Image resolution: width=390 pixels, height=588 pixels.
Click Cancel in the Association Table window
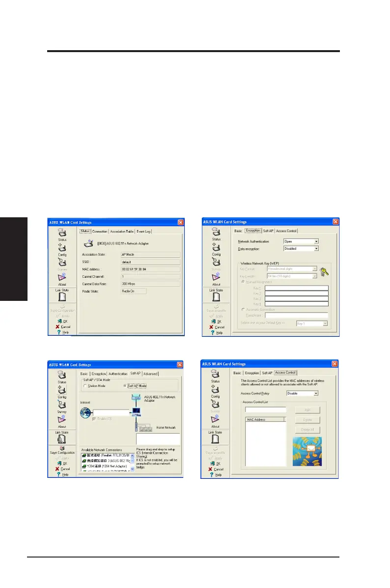(63, 326)
